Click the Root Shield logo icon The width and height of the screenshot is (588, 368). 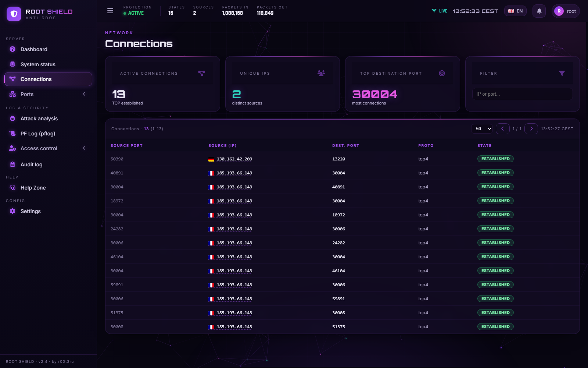tap(14, 14)
